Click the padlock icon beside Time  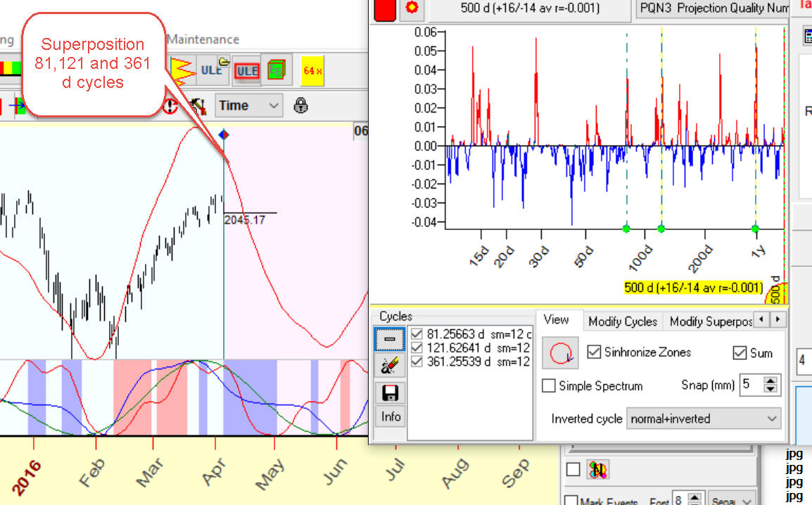301,106
